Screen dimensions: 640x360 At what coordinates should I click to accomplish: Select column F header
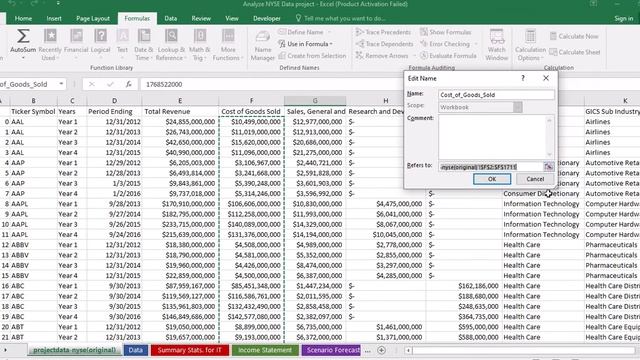click(251, 100)
